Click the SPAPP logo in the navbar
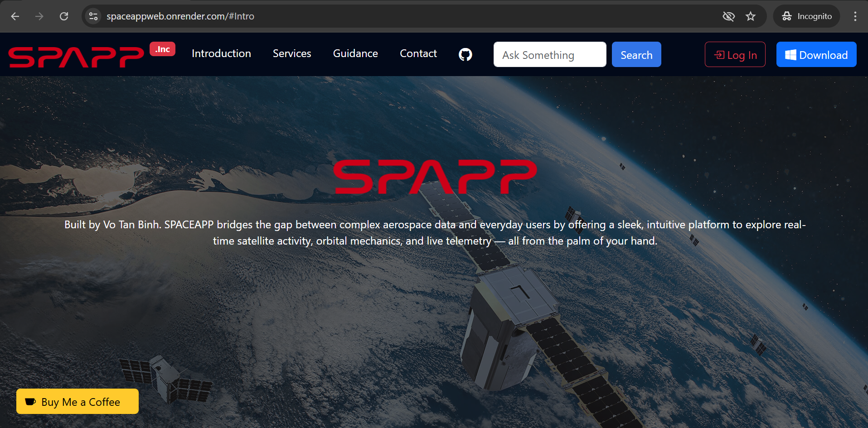Image resolution: width=868 pixels, height=428 pixels. [75, 55]
